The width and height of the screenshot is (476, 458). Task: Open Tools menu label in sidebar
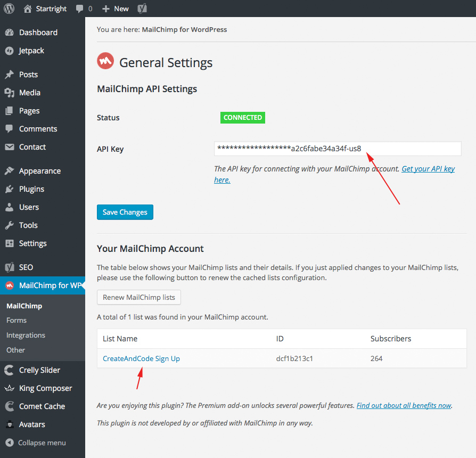[28, 225]
